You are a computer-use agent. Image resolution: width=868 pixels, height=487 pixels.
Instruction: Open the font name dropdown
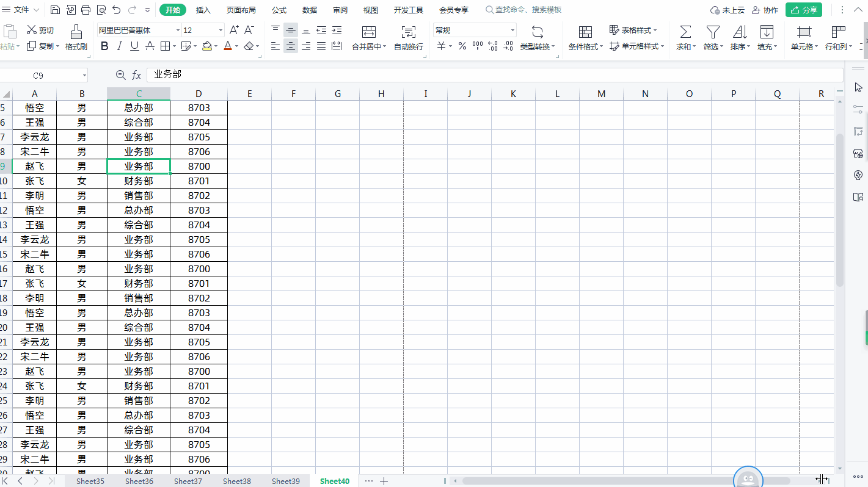point(178,31)
